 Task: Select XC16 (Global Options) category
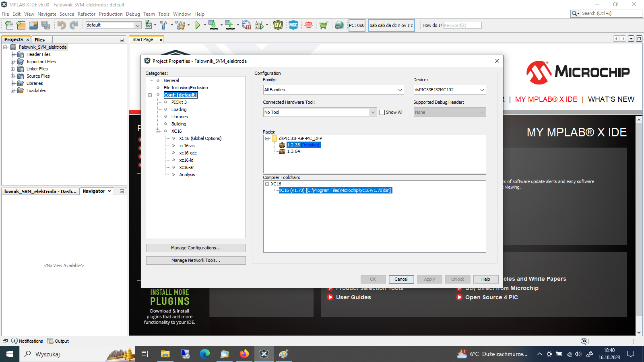(x=200, y=138)
